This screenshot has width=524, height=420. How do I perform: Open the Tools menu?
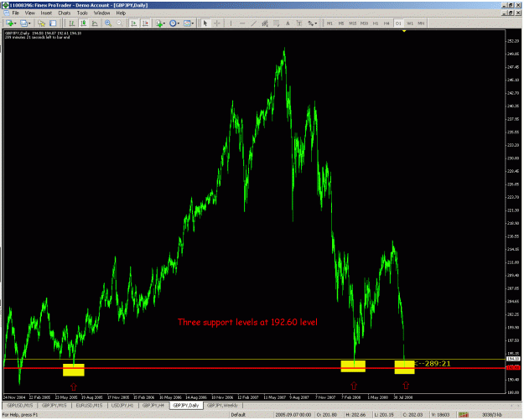[x=82, y=13]
